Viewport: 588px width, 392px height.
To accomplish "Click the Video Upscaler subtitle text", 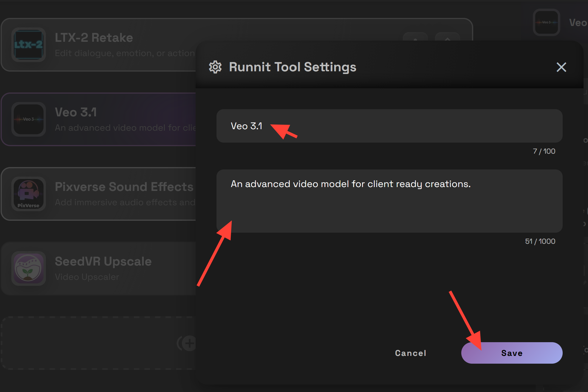I will [x=87, y=277].
